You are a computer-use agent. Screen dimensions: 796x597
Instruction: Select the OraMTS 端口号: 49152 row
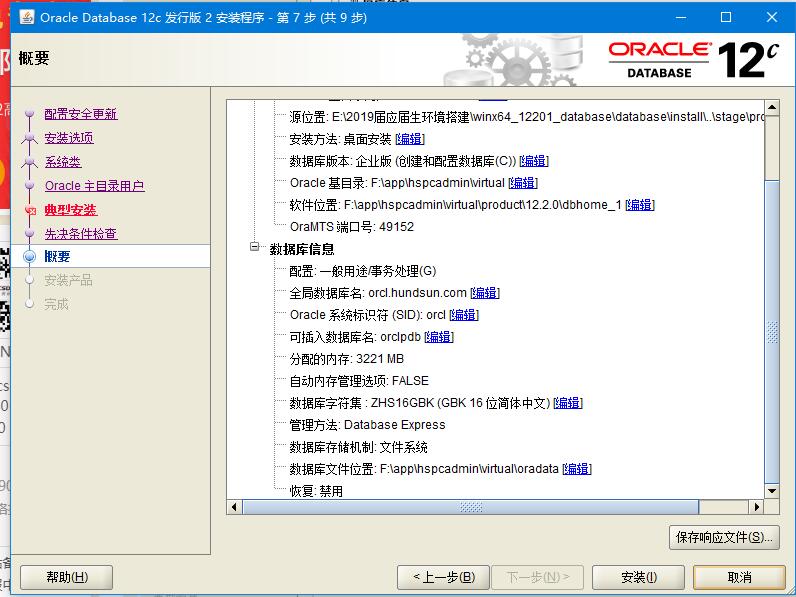tap(352, 226)
